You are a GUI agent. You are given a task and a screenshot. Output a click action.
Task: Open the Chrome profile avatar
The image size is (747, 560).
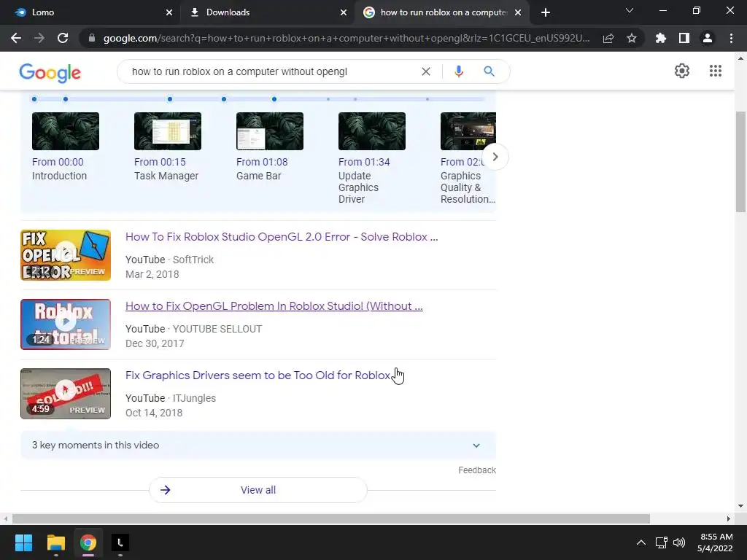(x=708, y=38)
